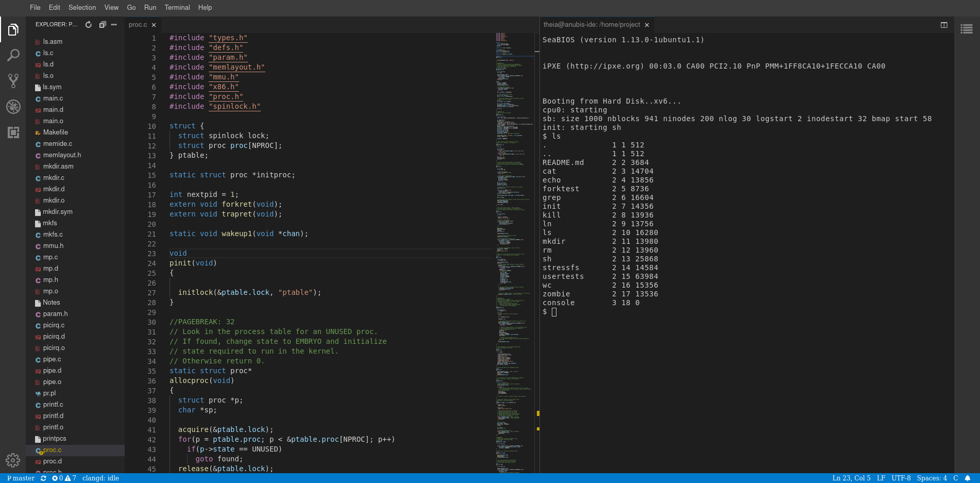This screenshot has height=483, width=980.
Task: Open the Spaces: 4 indentation selector
Action: [x=932, y=478]
